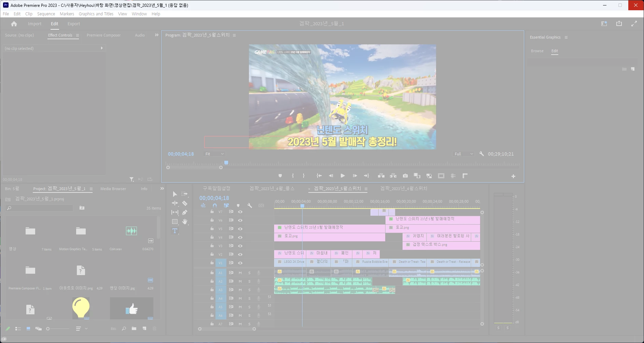The height and width of the screenshot is (343, 644).
Task: Add a marker in the timeline header
Action: pos(238,205)
